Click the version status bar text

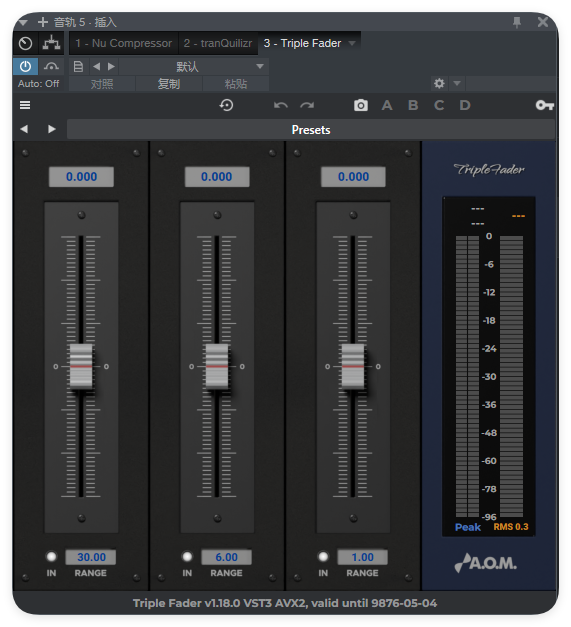coord(285,603)
